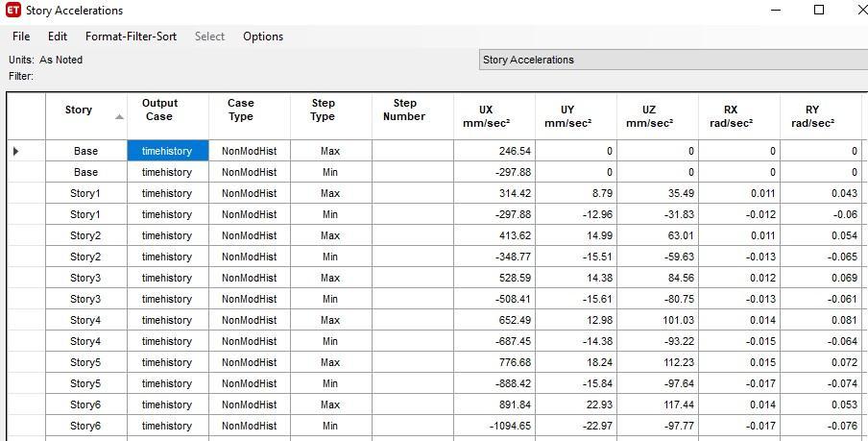Screen dimensions: 868x441
Task: Click the sort arrow in Story column header
Action: click(x=119, y=117)
